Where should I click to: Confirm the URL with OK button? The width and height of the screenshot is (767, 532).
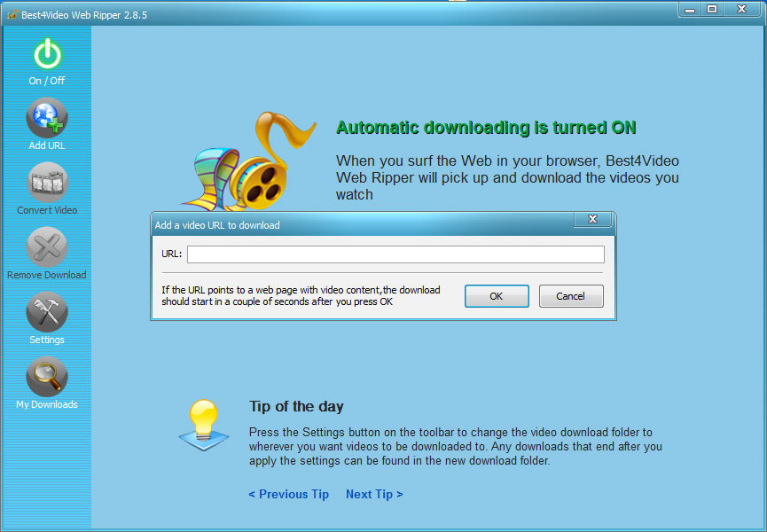(497, 296)
